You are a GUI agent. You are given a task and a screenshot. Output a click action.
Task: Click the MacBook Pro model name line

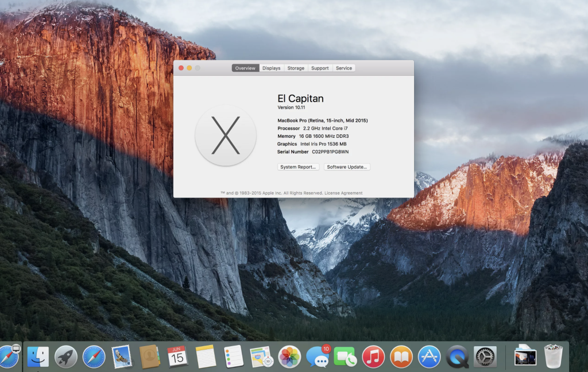coord(323,121)
